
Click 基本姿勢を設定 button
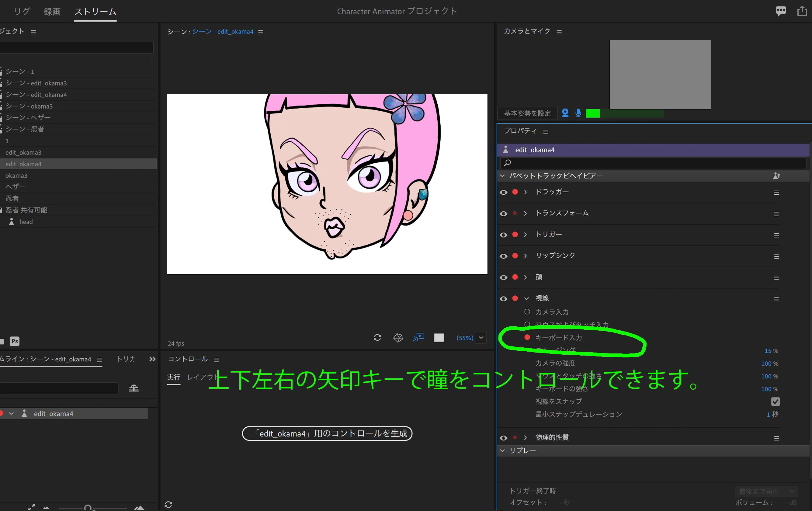[527, 113]
